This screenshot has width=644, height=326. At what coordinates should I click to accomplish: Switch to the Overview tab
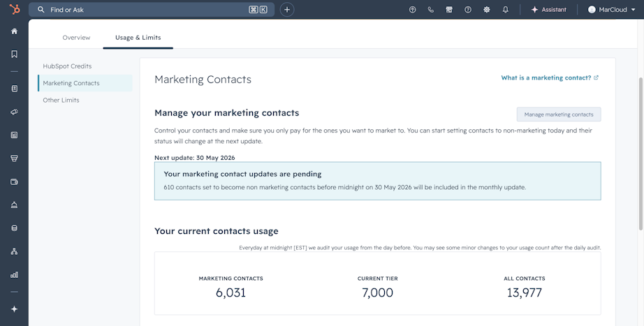tap(76, 38)
